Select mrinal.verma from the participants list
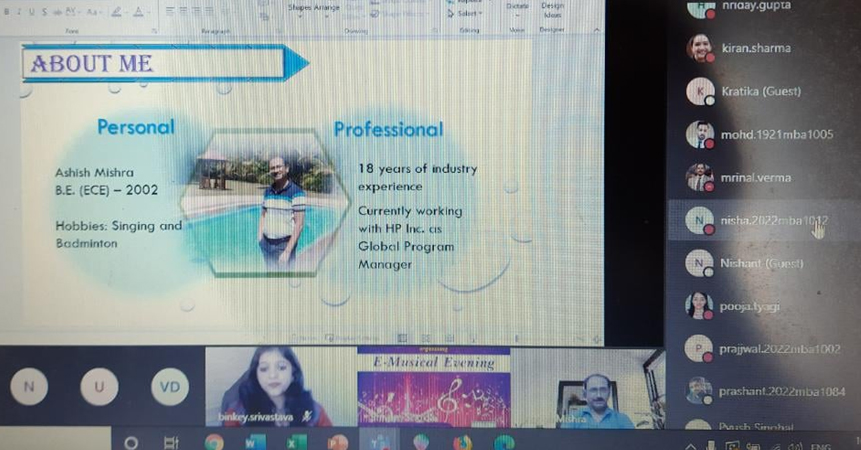 pos(755,177)
